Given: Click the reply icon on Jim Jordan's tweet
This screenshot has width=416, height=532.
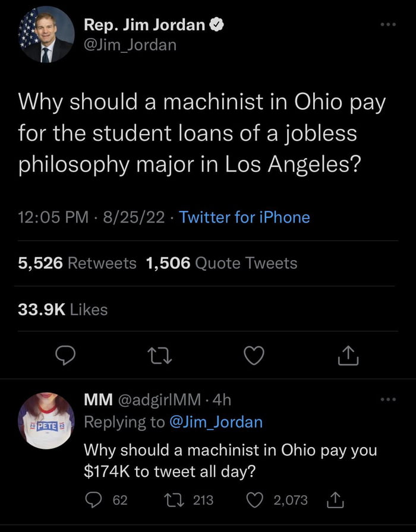Looking at the screenshot, I should (x=65, y=354).
